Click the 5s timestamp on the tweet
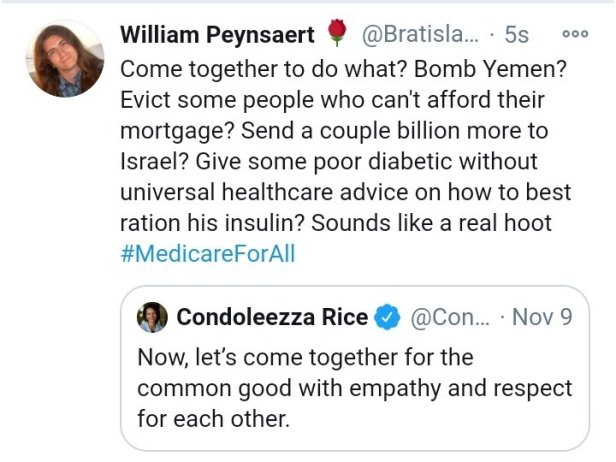Image resolution: width=616 pixels, height=462 pixels. click(x=517, y=34)
